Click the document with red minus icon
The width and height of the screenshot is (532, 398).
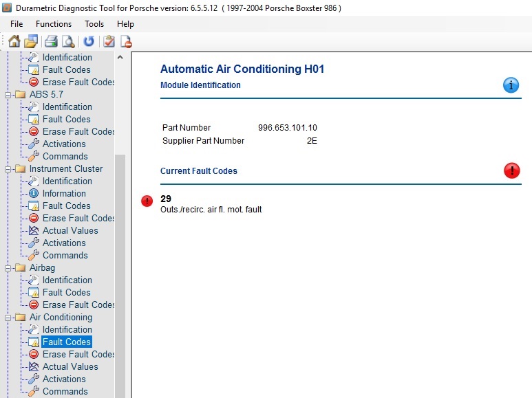pyautogui.click(x=126, y=41)
